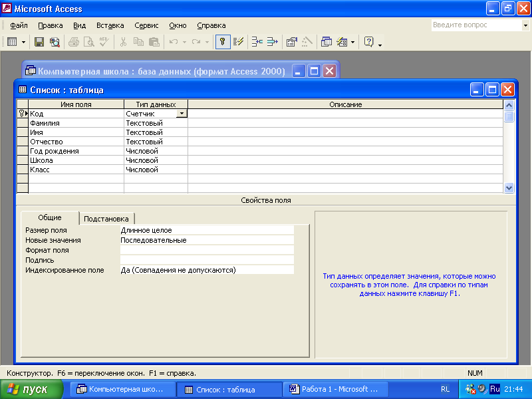Switch to Компьютерная шко... taskbar button
This screenshot has width=532, height=399.
[123, 389]
